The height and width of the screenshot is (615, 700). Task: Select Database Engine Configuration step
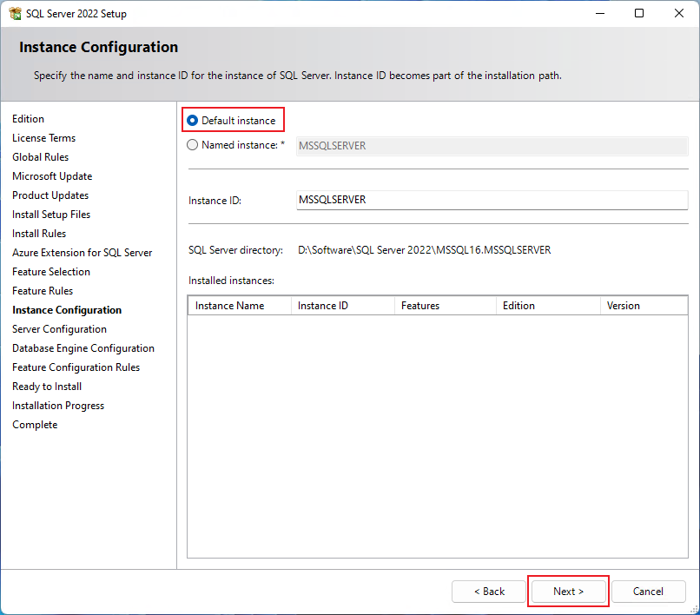click(83, 348)
